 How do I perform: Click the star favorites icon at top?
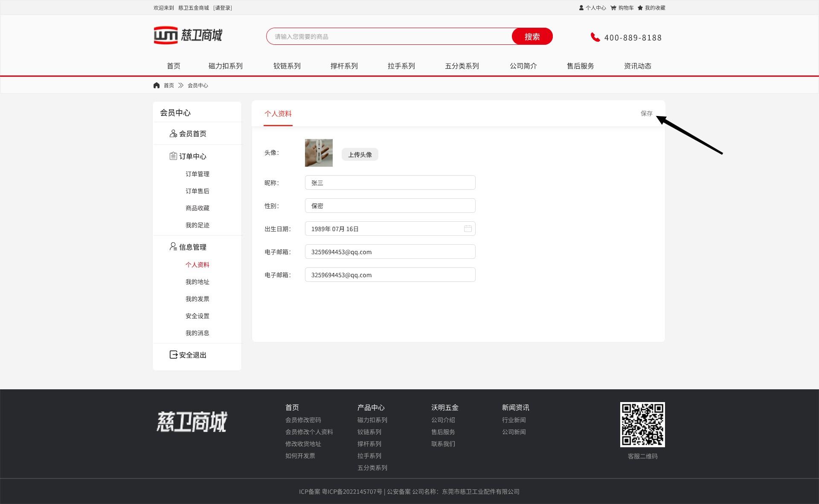(x=640, y=8)
